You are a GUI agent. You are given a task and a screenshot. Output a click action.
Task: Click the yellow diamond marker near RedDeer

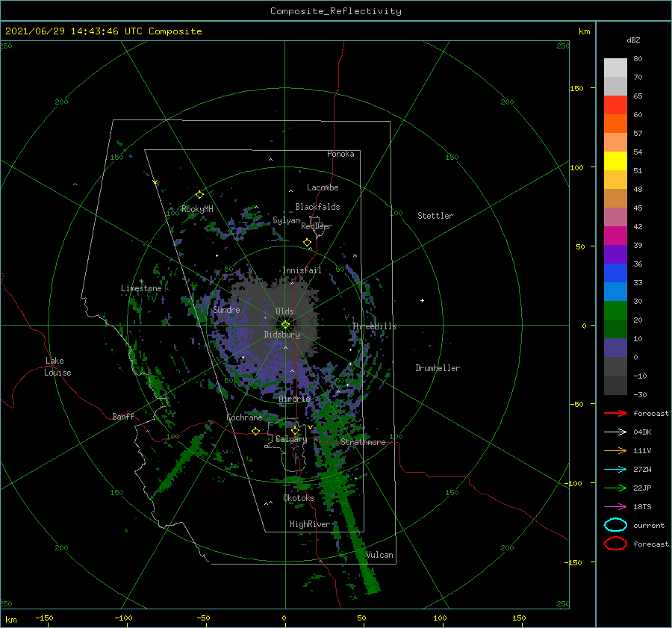[307, 243]
